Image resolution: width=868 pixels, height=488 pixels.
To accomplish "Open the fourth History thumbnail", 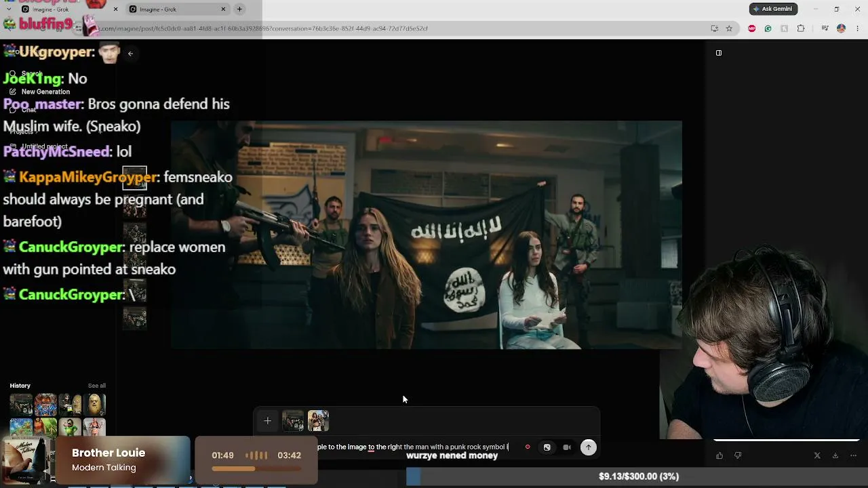I will click(94, 405).
